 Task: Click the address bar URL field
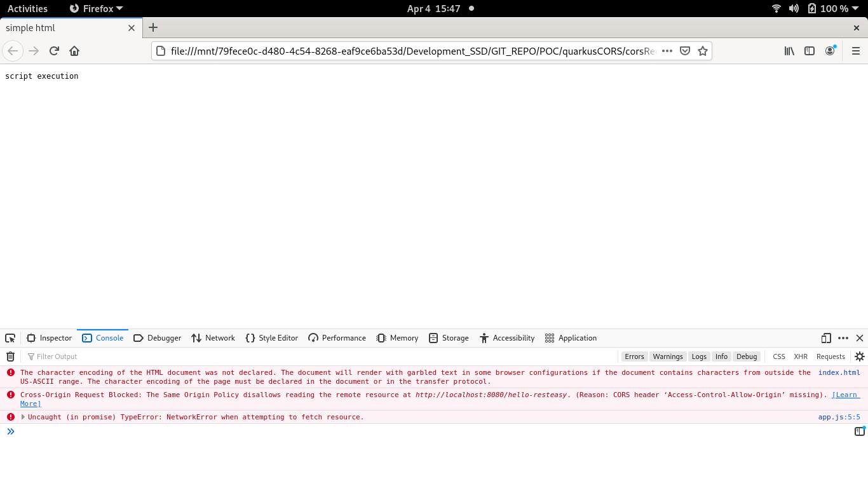tap(413, 51)
